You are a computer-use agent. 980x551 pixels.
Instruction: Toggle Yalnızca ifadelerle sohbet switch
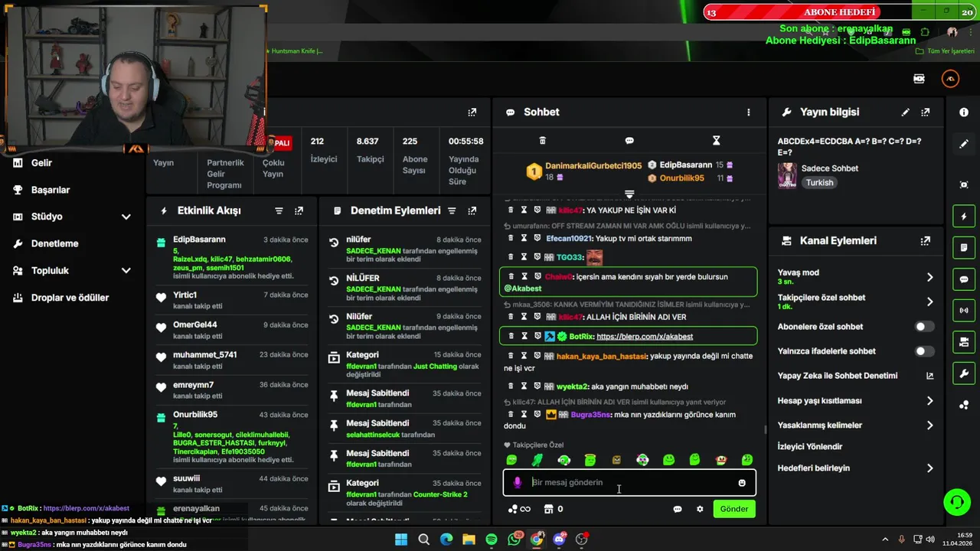coord(925,351)
